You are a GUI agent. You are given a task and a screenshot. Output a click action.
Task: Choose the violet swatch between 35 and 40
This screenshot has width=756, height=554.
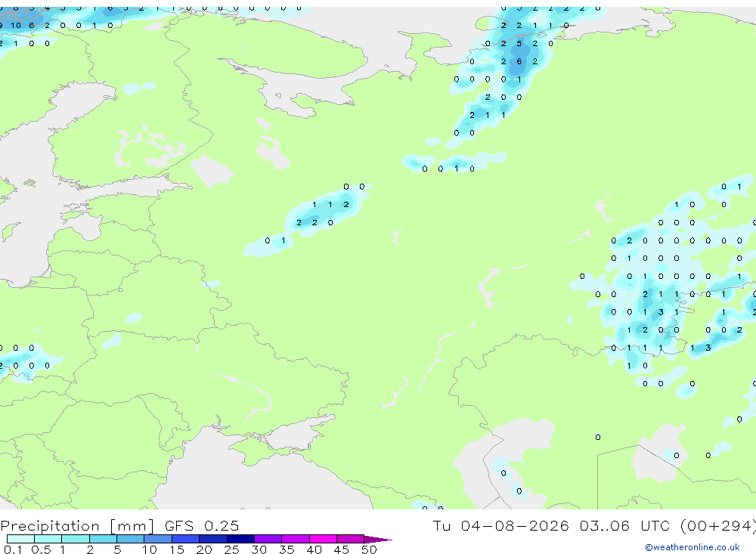(x=295, y=539)
